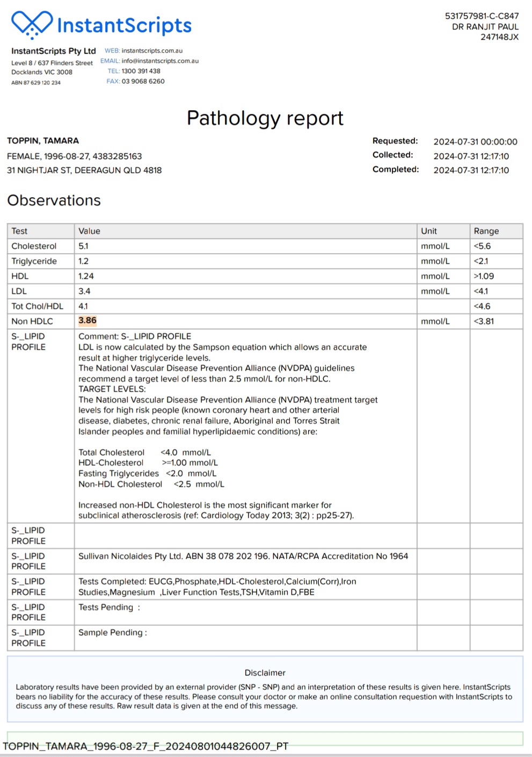
Task: Click the Value column header
Action: [x=89, y=231]
